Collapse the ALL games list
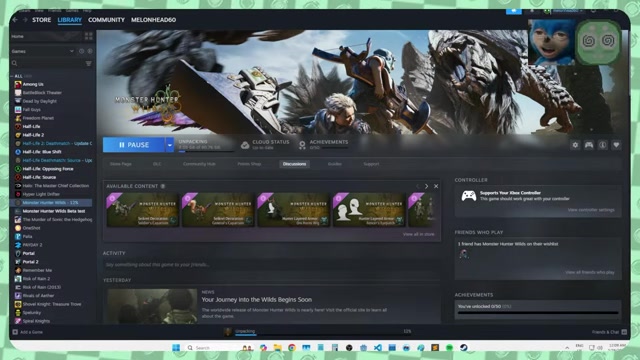This screenshot has width=640, height=360. (x=12, y=76)
